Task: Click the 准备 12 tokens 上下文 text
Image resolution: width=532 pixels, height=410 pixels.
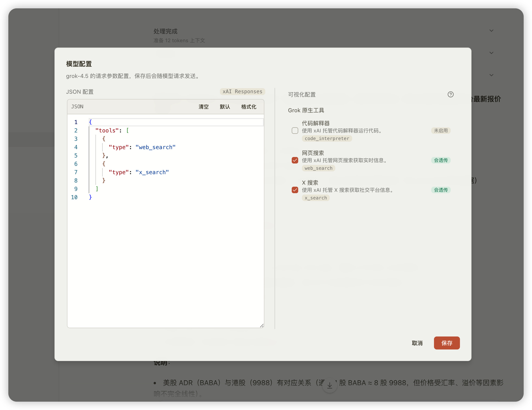Action: click(179, 40)
